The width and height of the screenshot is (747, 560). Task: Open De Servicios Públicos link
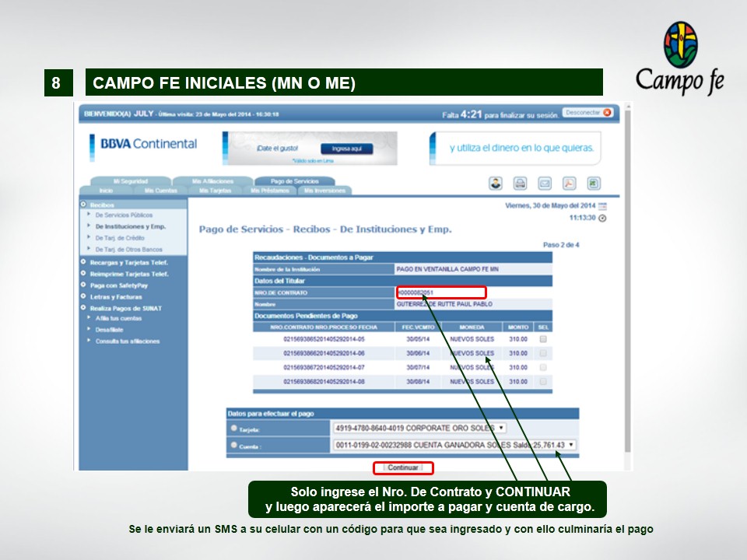124,215
